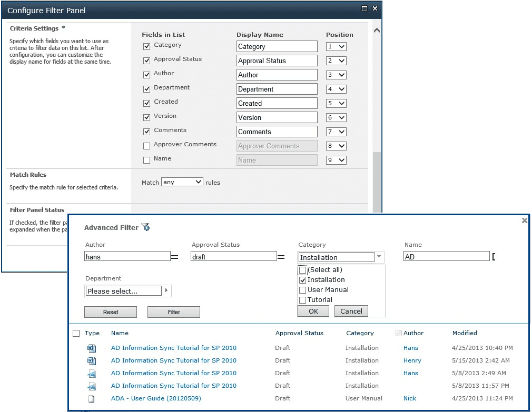This screenshot has height=412, width=532.
Task: Uncheck the Created field checkbox
Action: click(146, 103)
